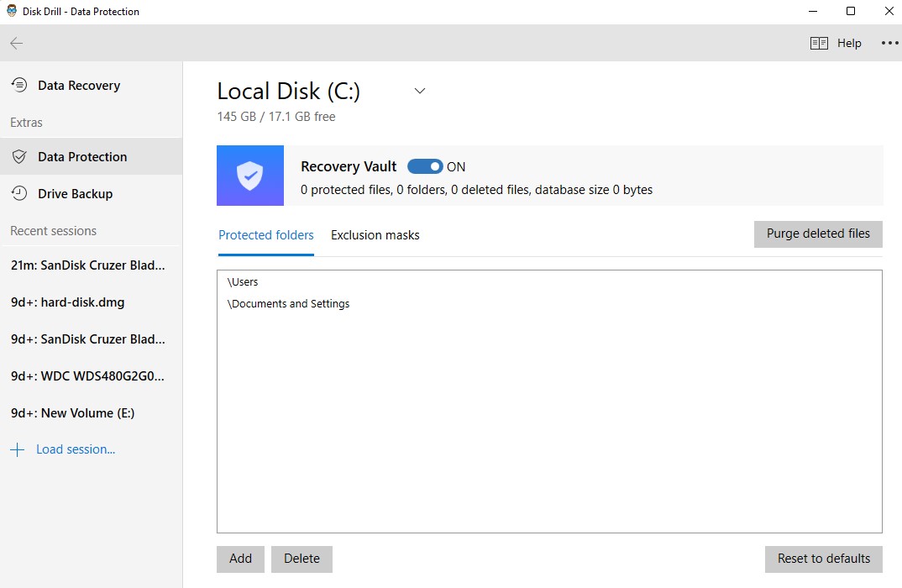The height and width of the screenshot is (588, 902).
Task: Open the 9d+: hard-disk.dmg session
Action: tap(91, 302)
